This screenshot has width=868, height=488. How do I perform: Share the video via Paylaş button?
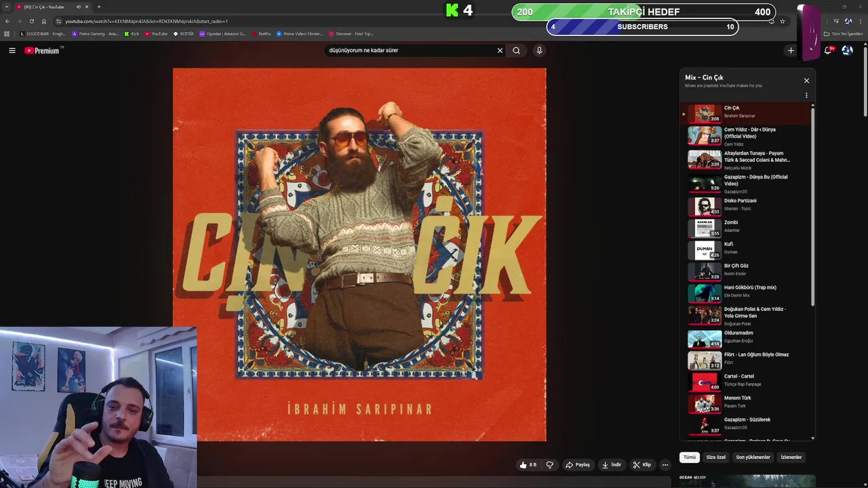tap(578, 465)
